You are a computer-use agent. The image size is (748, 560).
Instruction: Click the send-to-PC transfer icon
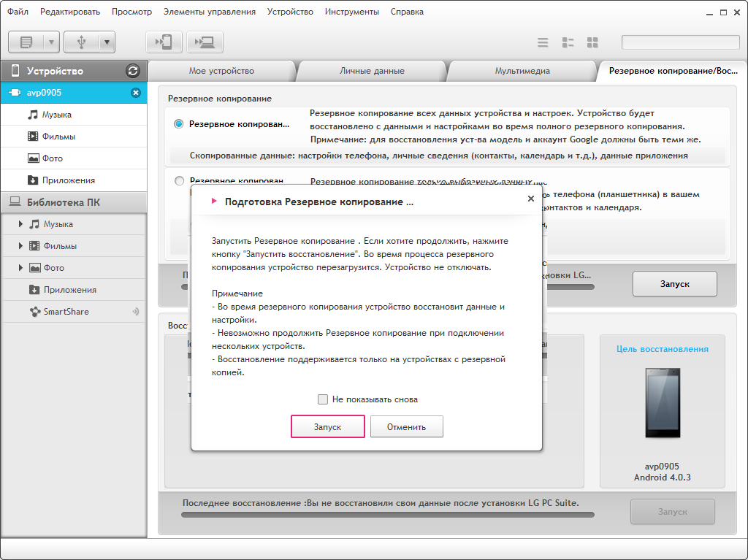205,42
